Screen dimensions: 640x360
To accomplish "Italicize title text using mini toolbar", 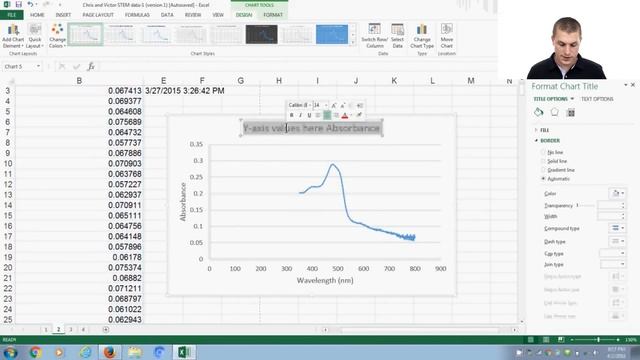I will (x=300, y=116).
